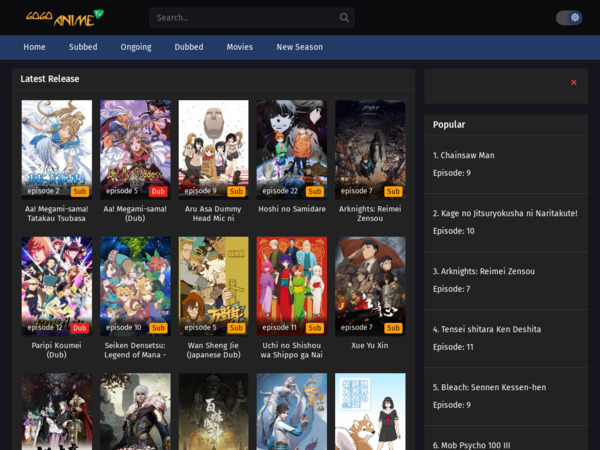Click Sub badge on Aru Asa Dummy Head
Screen dimensions: 600x450
click(236, 191)
